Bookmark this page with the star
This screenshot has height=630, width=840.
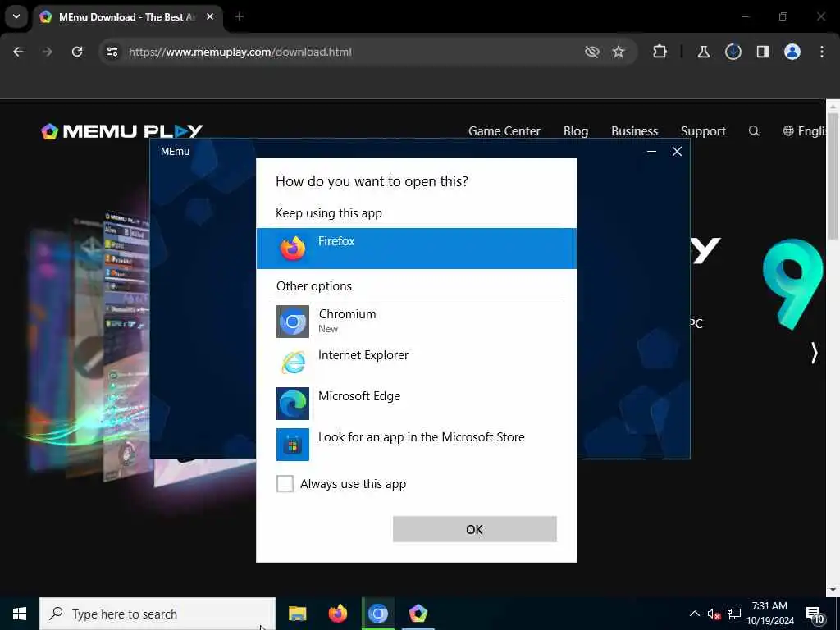[x=619, y=52]
